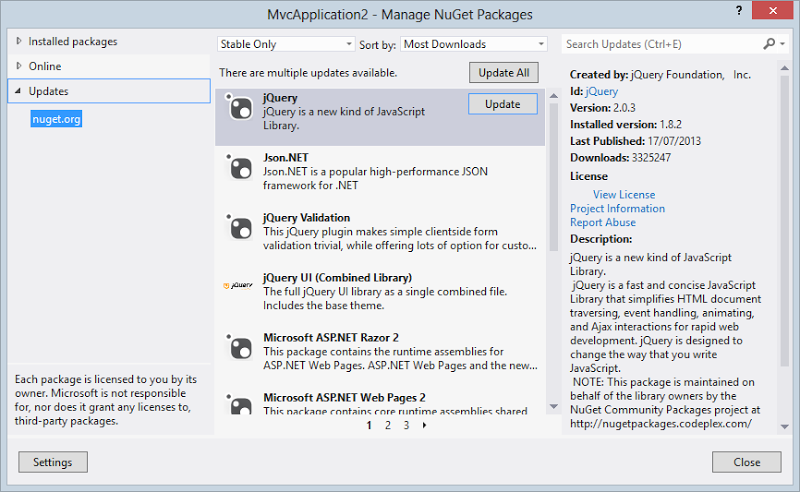Collapse the Updates node
This screenshot has width=800, height=492.
(x=18, y=91)
